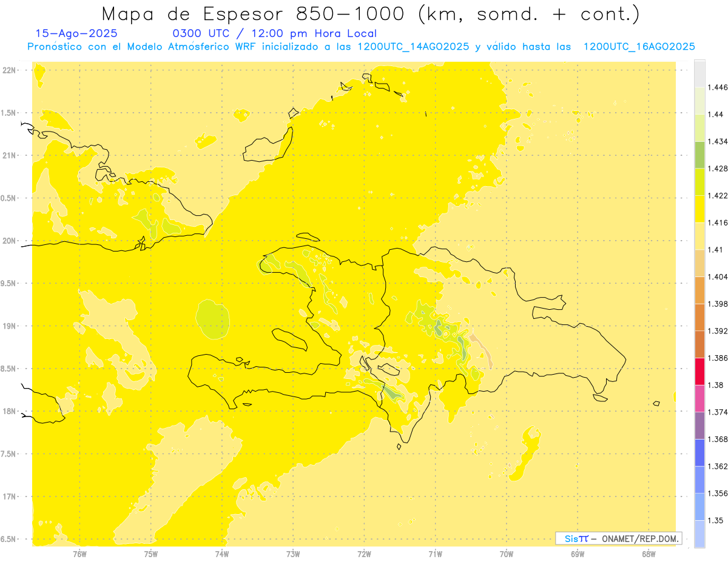Click the latitude label "17N"
This screenshot has height=562, width=728.
coord(10,497)
